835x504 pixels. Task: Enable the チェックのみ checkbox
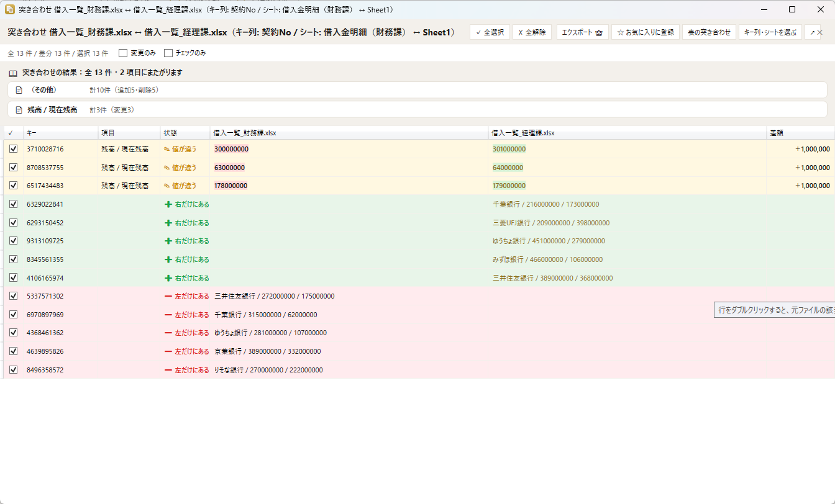pos(168,53)
